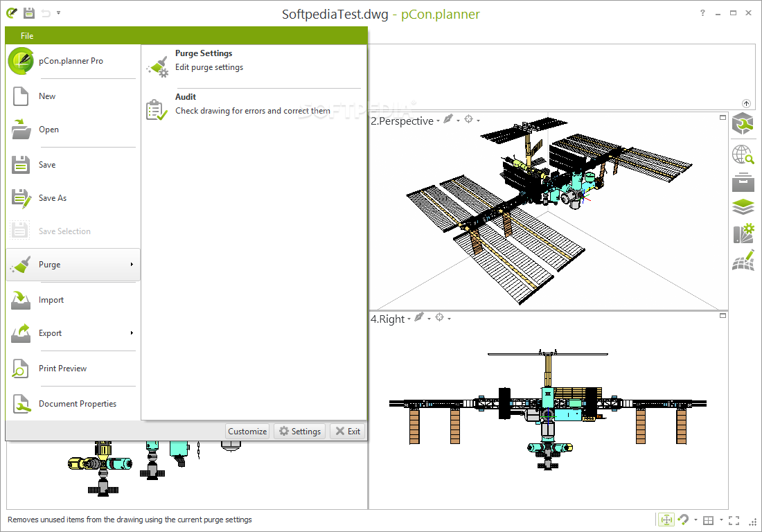Viewport: 762px width, 532px height.
Task: Open quick access toolbar customize arrow
Action: [58, 12]
